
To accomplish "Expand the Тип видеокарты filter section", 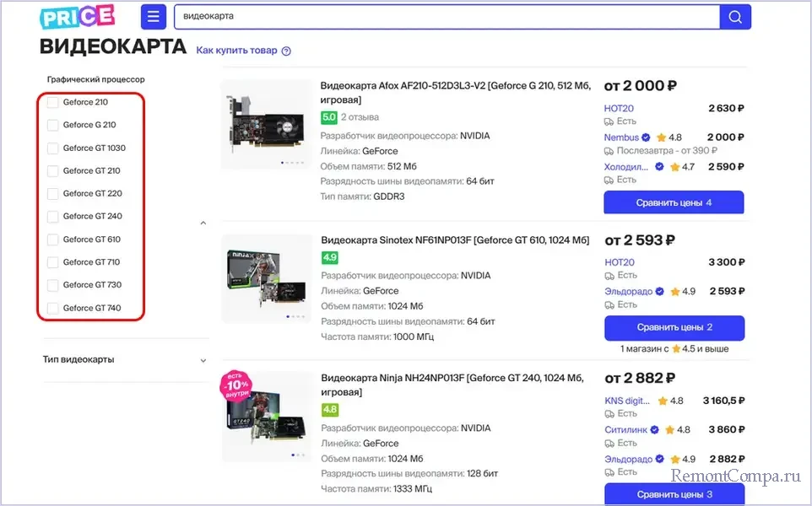I will click(x=203, y=360).
